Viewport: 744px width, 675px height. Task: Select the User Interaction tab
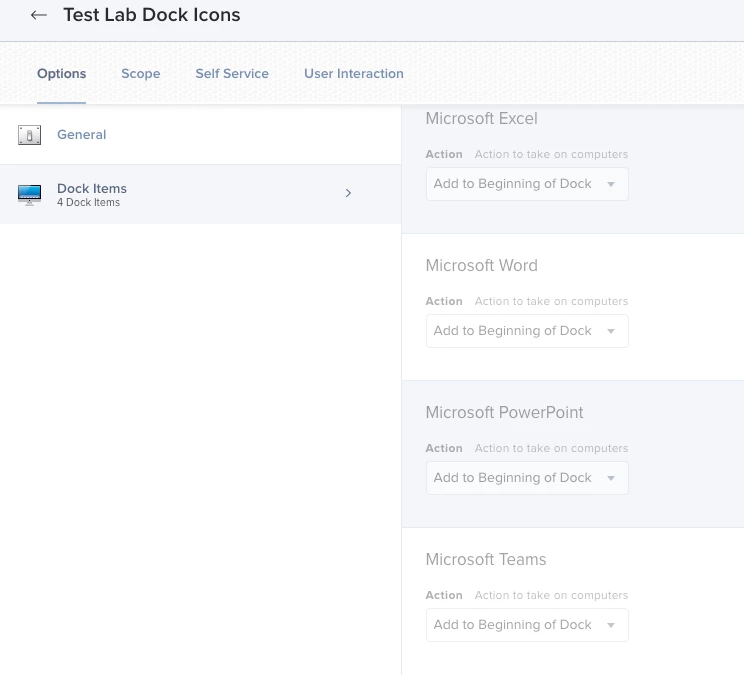pyautogui.click(x=354, y=73)
